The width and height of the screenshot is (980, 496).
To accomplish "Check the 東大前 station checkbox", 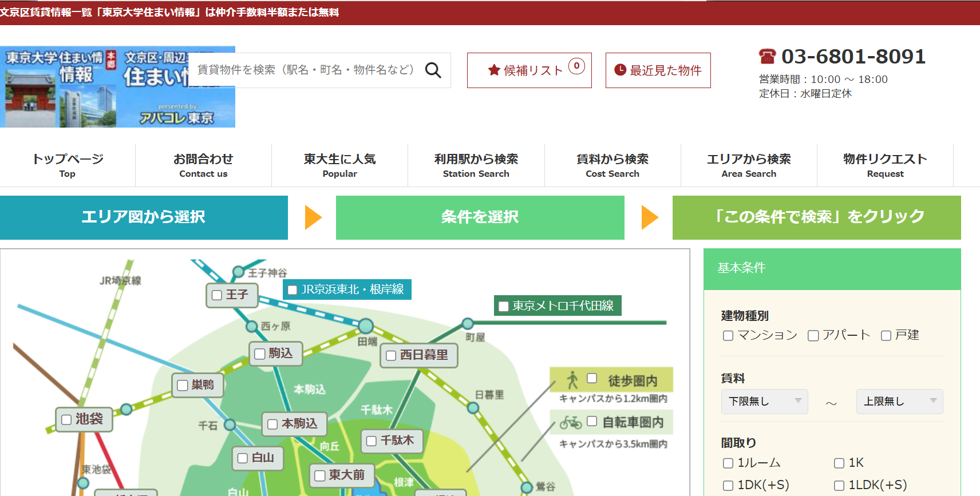I will [x=320, y=475].
